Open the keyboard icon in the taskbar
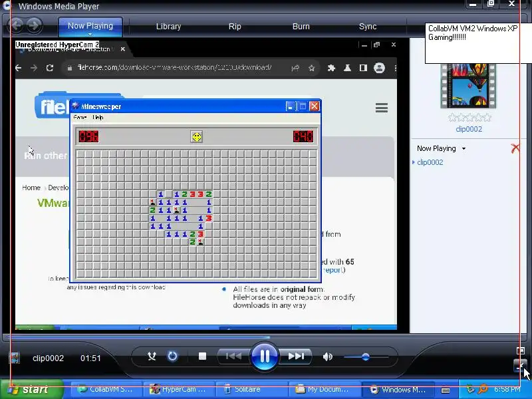This screenshot has width=532, height=399. tap(446, 390)
